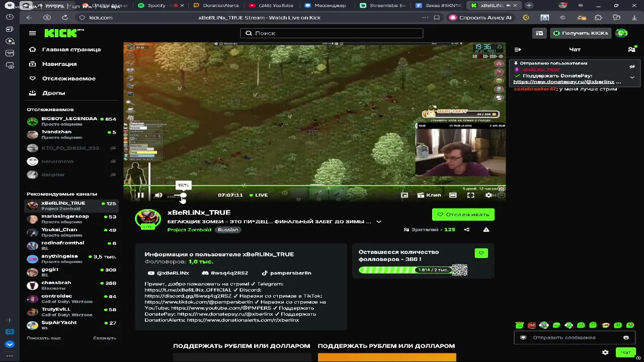This screenshot has height=362, width=644.
Task: Go back in the browser
Action: coord(29,18)
